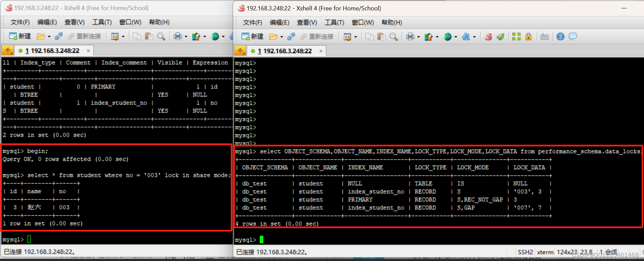Click Open folder icon in right window toolbar
This screenshot has width=644, height=261.
pos(273,37)
